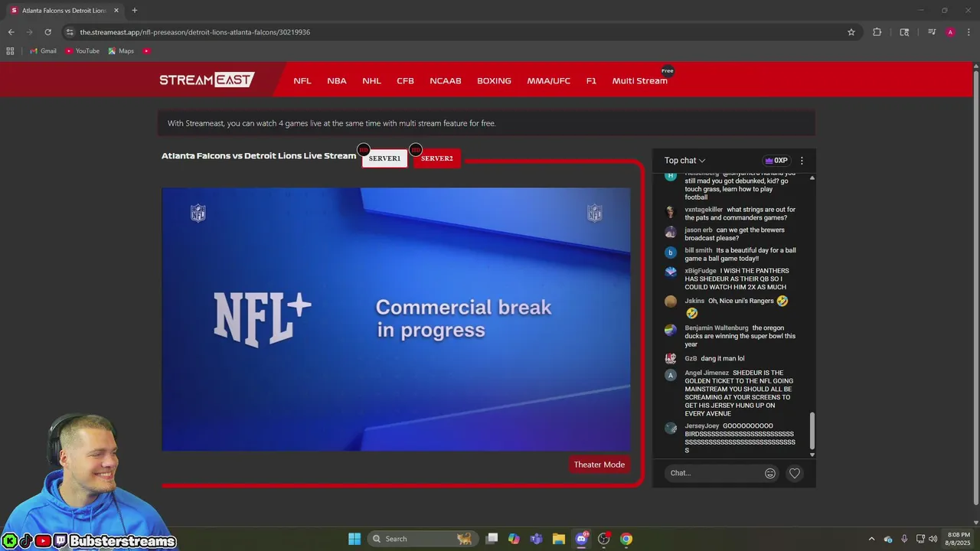Open File Explorer from the taskbar
The image size is (980, 551).
coord(559,539)
